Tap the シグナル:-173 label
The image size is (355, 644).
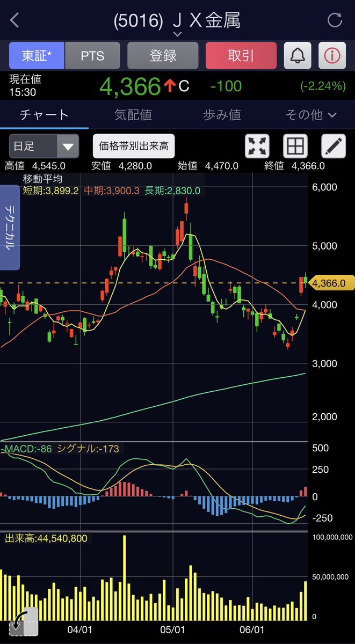tap(88, 449)
